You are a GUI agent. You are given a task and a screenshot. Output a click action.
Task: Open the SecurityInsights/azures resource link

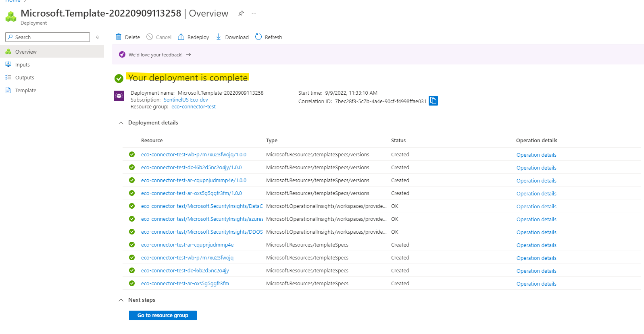[202, 219]
